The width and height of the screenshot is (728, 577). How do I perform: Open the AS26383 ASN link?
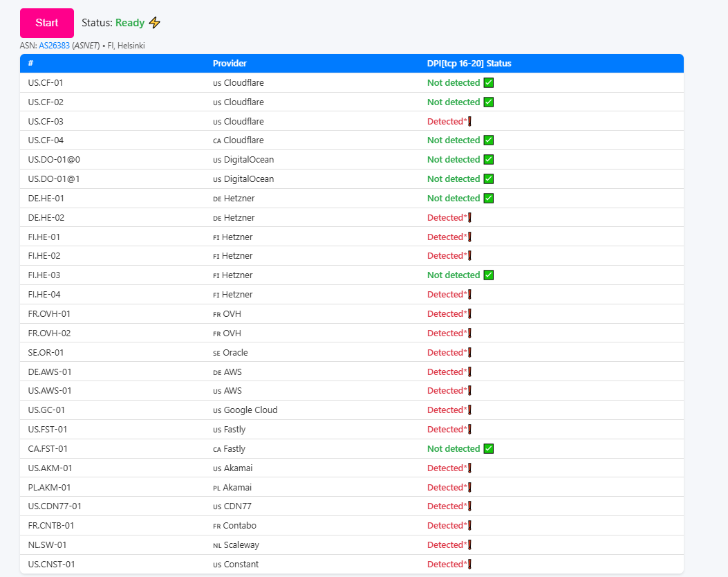[54, 46]
